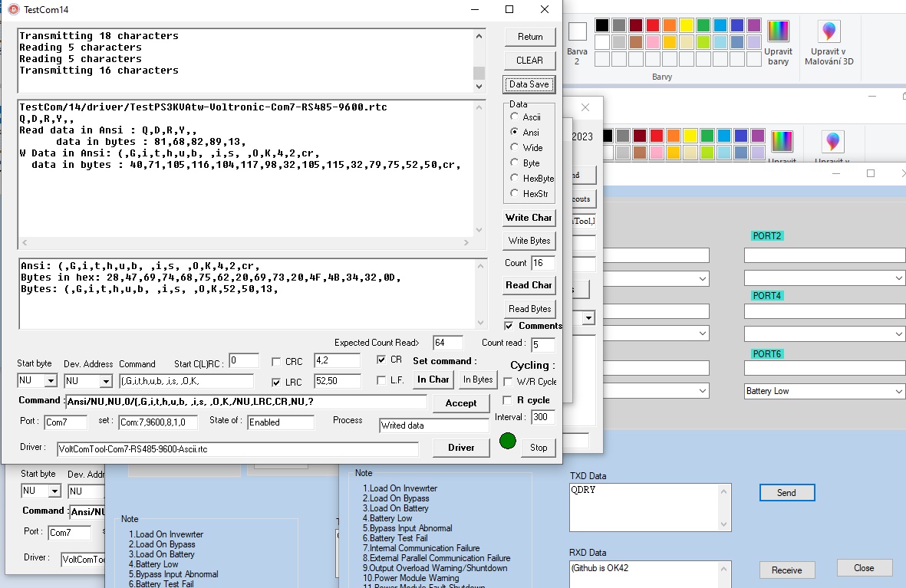
Task: Click the Upravit barvy rainbow icon
Action: tap(778, 31)
